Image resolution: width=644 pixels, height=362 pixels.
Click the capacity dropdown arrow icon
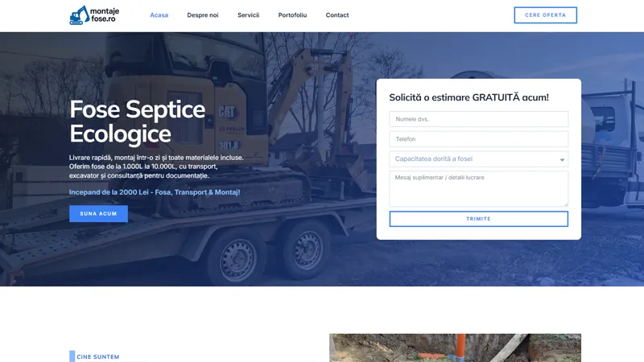562,160
